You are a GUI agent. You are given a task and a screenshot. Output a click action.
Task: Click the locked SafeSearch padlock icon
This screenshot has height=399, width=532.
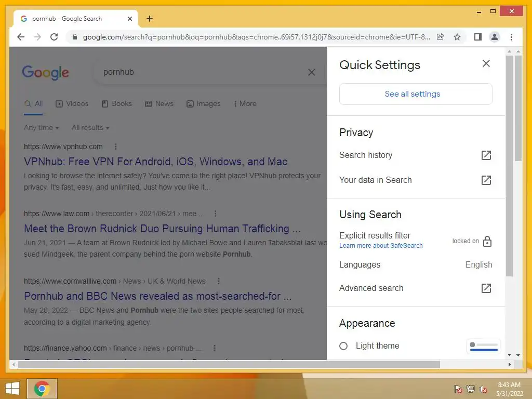click(487, 241)
